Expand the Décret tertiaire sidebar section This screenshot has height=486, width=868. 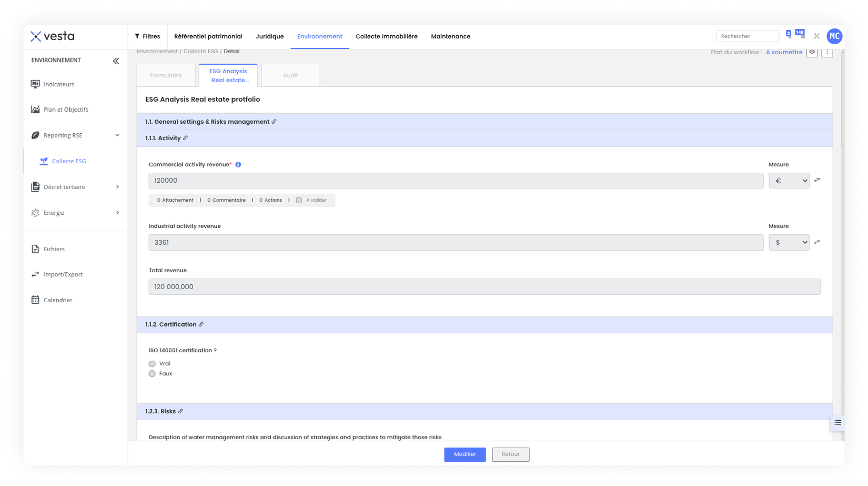pyautogui.click(x=117, y=187)
